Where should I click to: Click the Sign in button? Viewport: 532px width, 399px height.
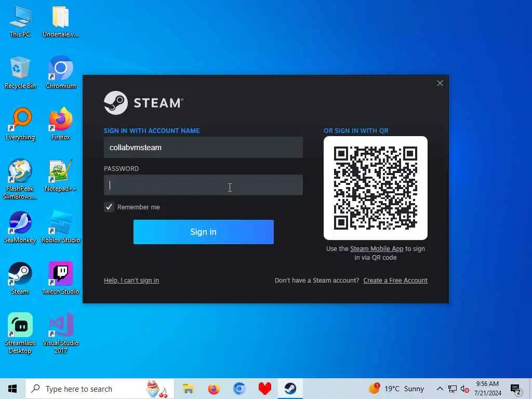204,232
